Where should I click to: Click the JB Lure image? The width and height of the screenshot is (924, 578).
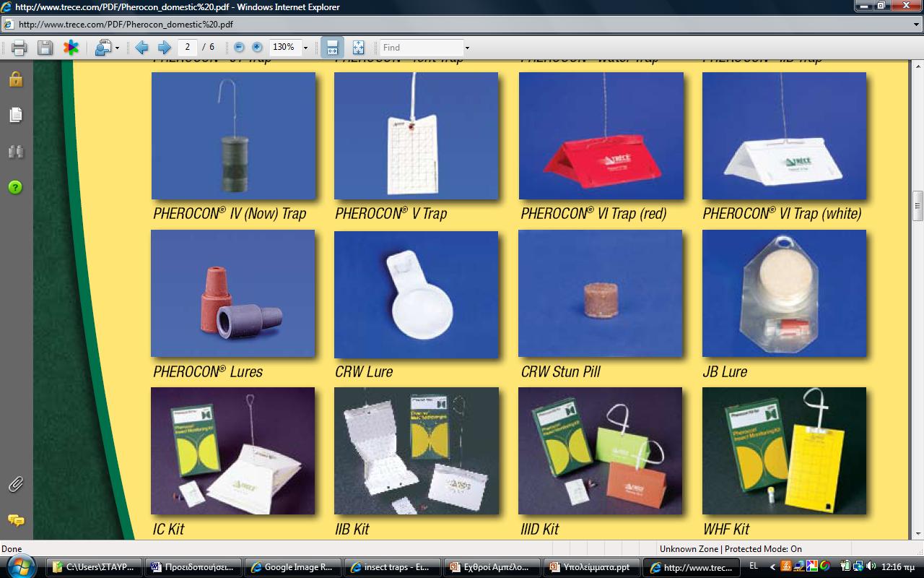tap(784, 293)
